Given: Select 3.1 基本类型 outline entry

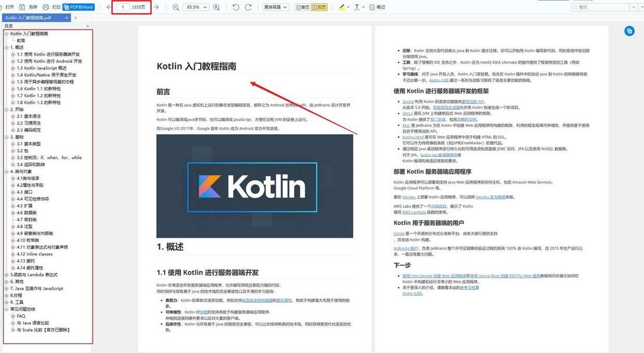Looking at the screenshot, I should [x=29, y=144].
